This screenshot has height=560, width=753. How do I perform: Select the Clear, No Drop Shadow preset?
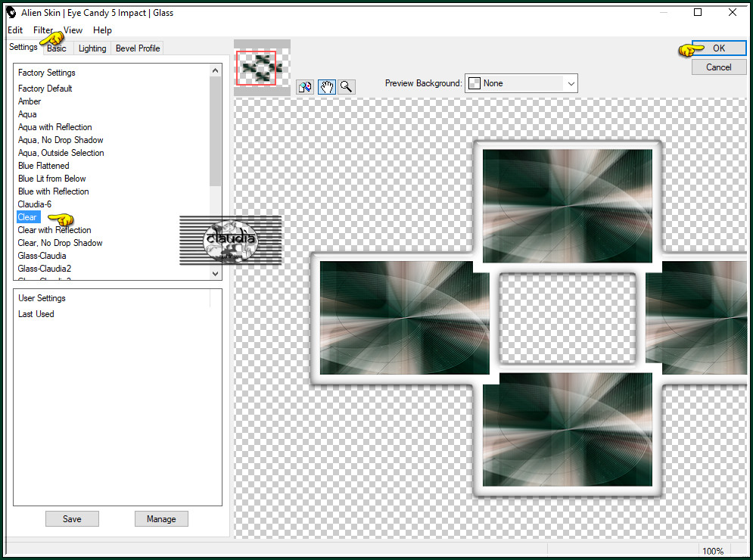click(60, 243)
